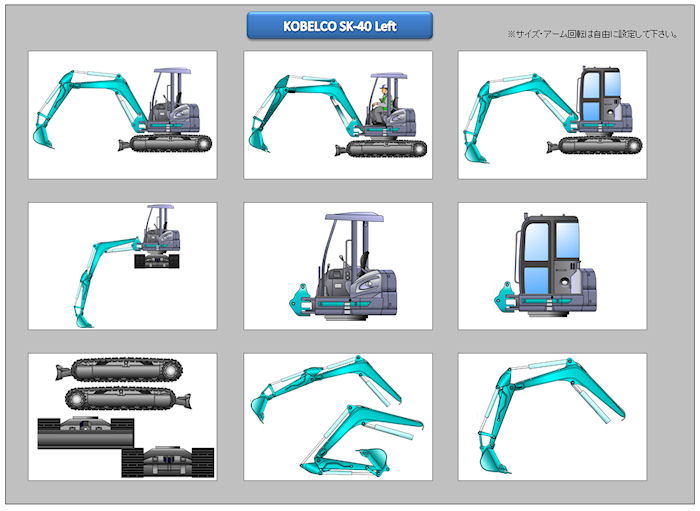This screenshot has height=511, width=700.
Task: Select enclosed glass cab excavator thumbnail
Action: click(x=552, y=115)
